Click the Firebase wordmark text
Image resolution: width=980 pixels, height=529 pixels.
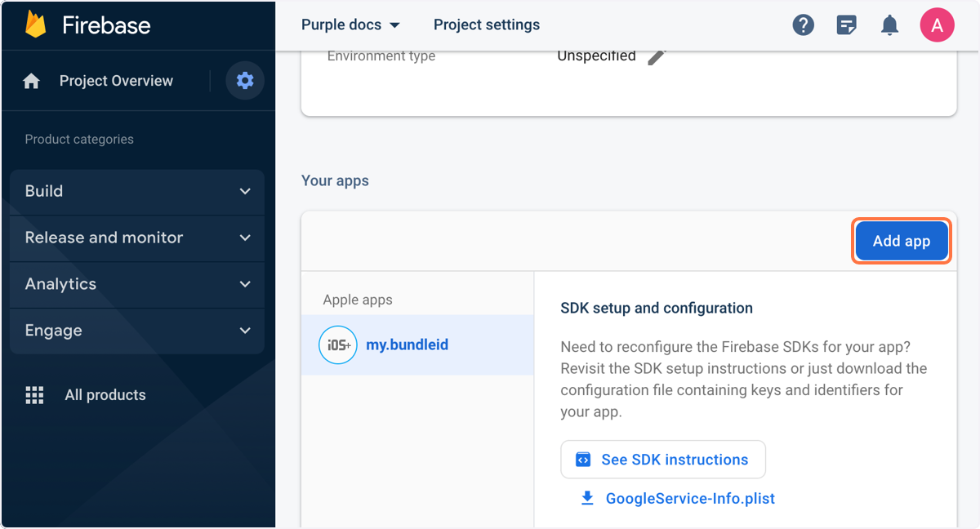pos(106,25)
